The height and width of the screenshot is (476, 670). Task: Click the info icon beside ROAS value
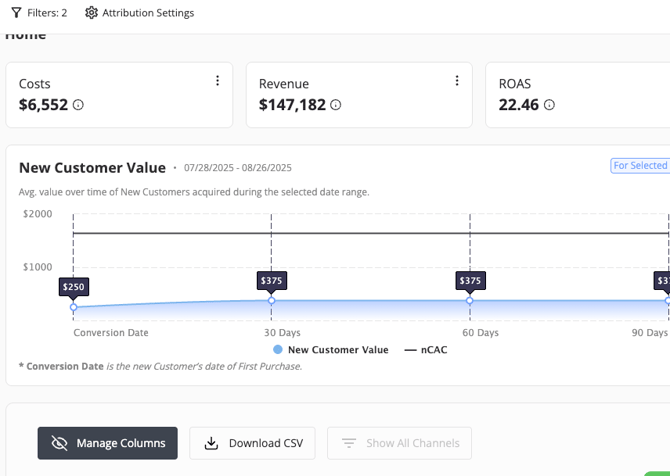tap(549, 105)
